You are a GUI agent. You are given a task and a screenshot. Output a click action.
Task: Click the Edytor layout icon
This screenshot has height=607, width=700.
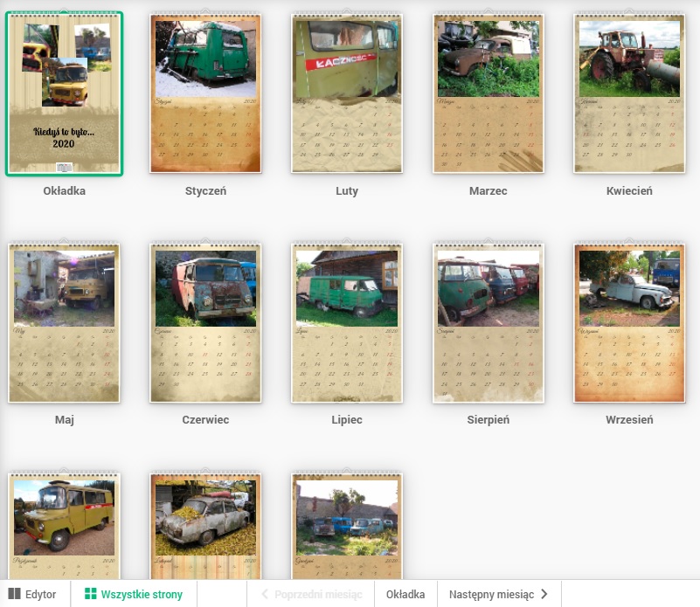(x=15, y=594)
